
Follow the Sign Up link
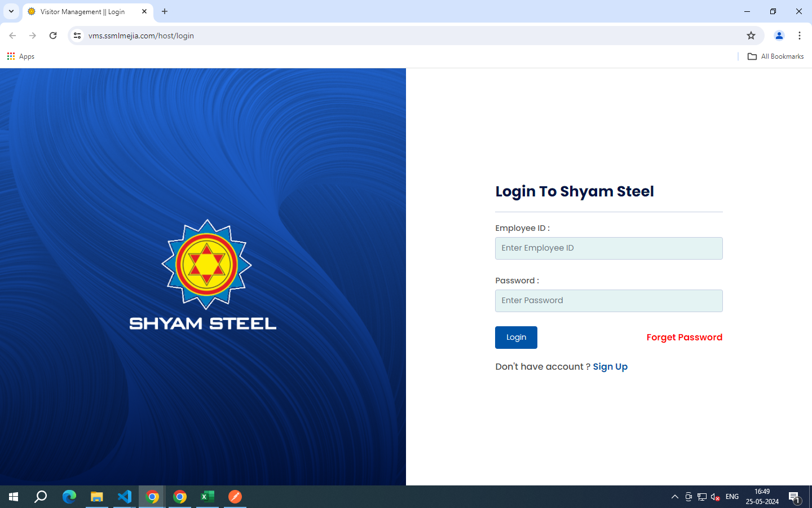point(610,367)
